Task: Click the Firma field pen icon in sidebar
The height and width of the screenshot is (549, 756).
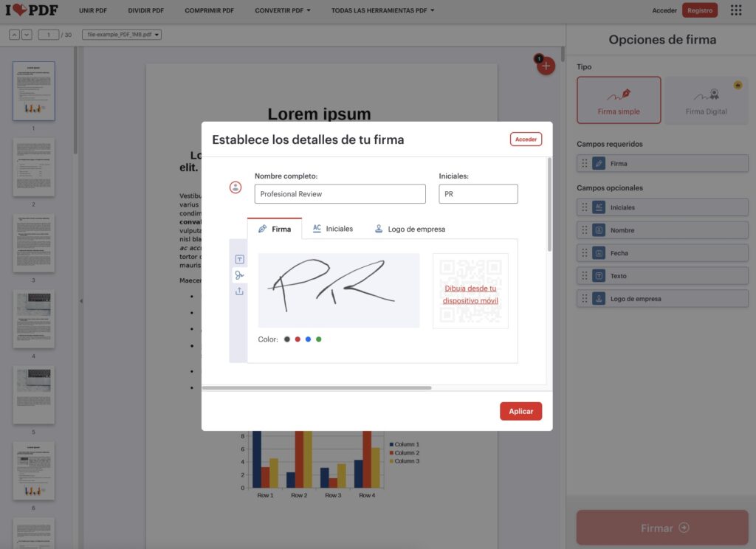Action: pos(598,163)
